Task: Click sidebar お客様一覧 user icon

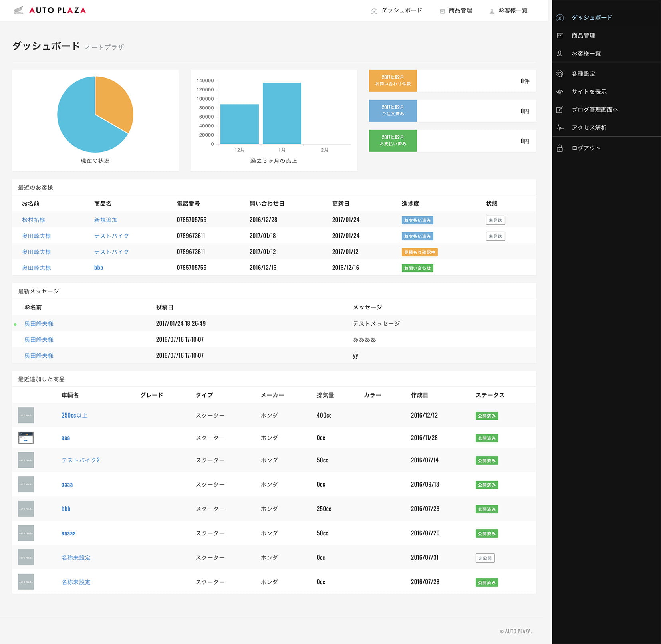Action: pos(560,54)
